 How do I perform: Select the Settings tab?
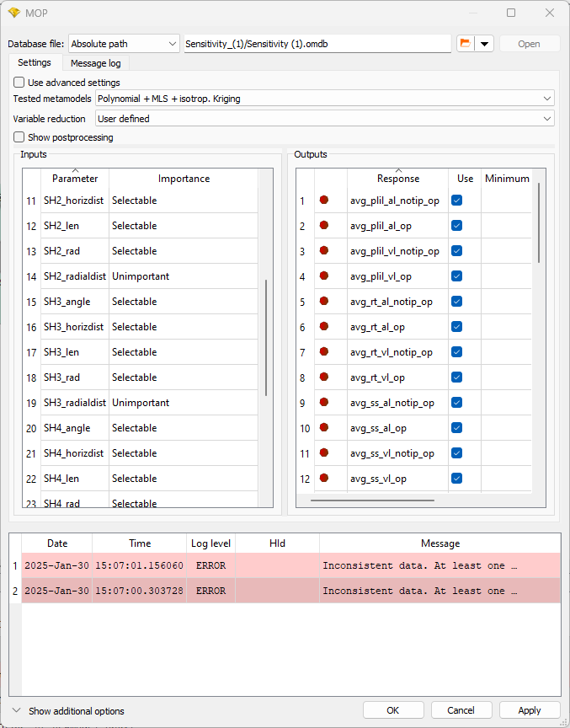point(35,63)
